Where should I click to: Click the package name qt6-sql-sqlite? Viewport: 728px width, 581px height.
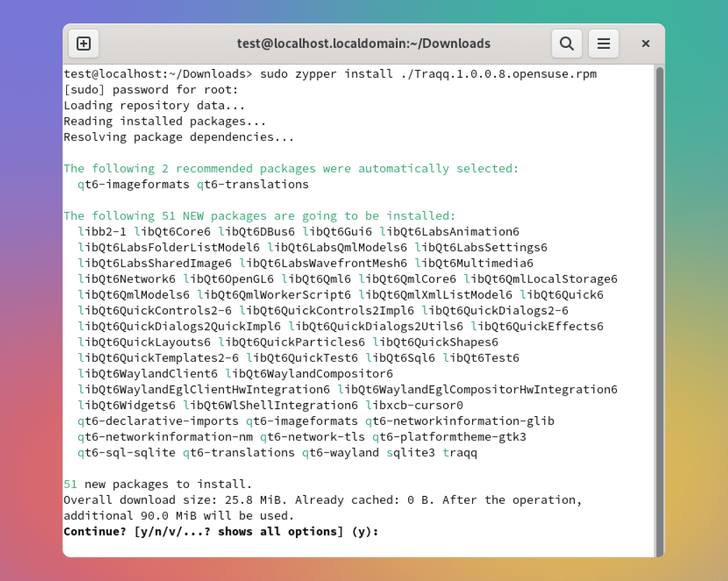[x=126, y=453]
